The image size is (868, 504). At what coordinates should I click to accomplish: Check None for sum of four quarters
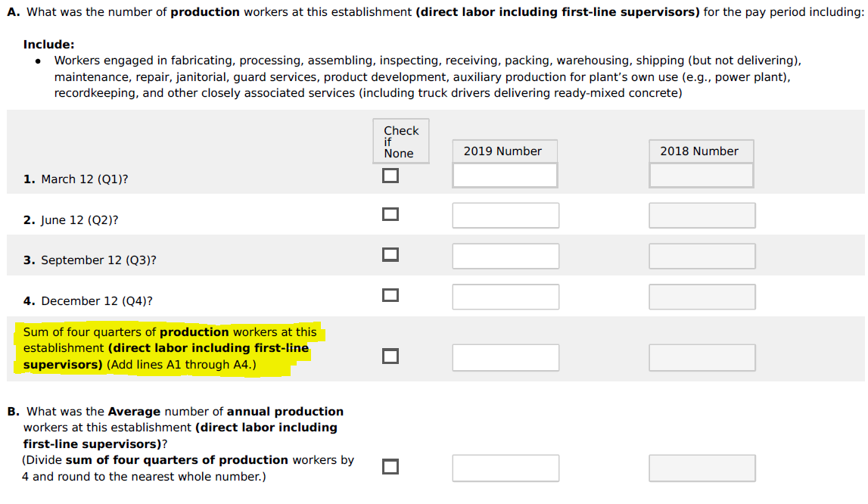[x=390, y=356]
